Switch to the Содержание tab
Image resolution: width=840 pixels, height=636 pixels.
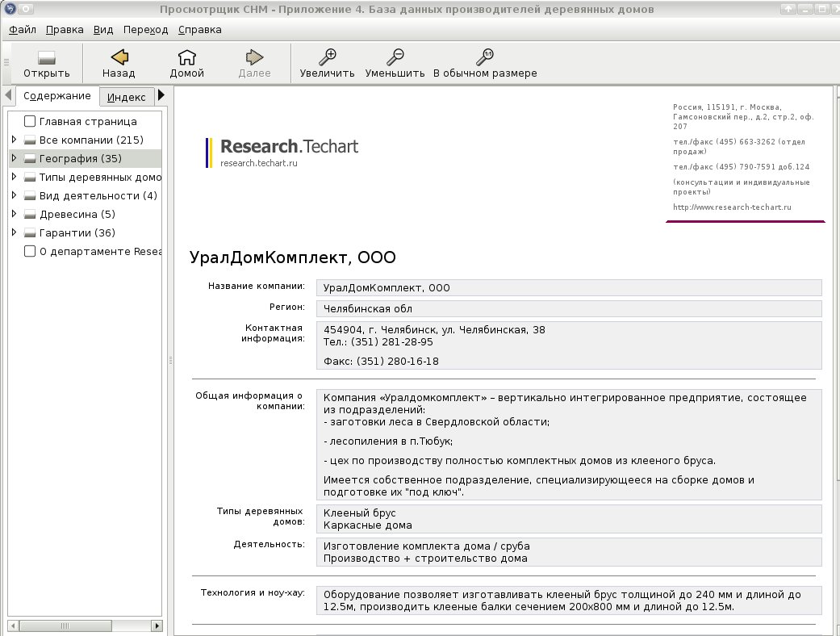pyautogui.click(x=56, y=96)
